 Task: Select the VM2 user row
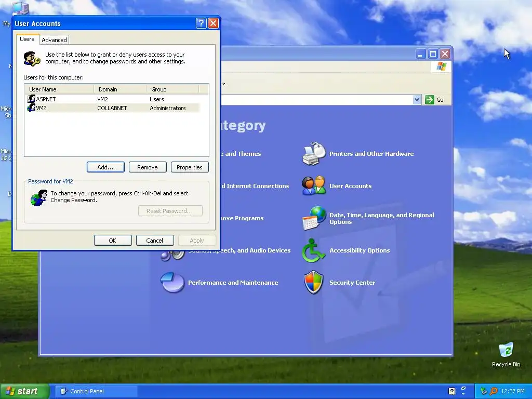coord(112,108)
